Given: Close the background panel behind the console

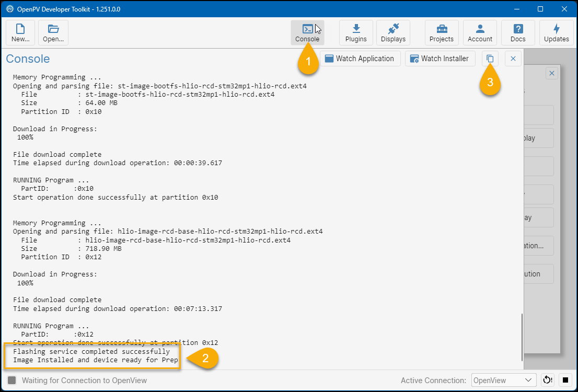Looking at the screenshot, I should click(x=551, y=73).
